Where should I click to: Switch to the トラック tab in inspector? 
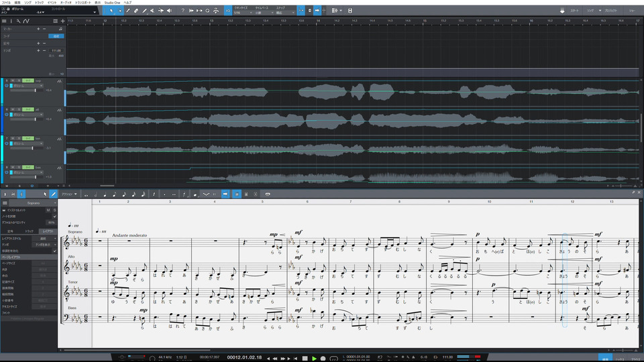click(29, 231)
